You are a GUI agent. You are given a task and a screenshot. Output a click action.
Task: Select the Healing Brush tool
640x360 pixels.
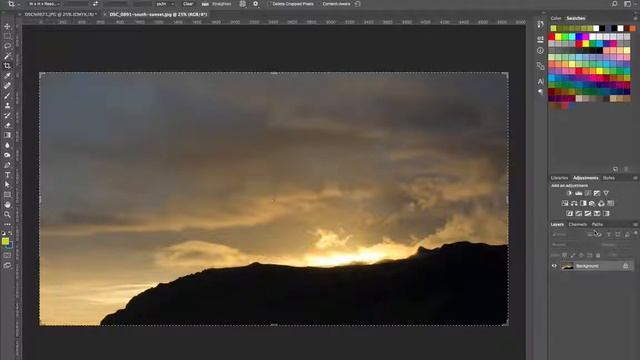(x=7, y=86)
